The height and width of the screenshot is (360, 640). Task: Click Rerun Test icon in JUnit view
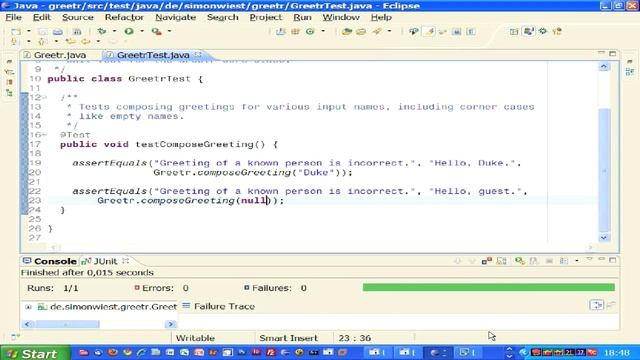click(x=520, y=261)
